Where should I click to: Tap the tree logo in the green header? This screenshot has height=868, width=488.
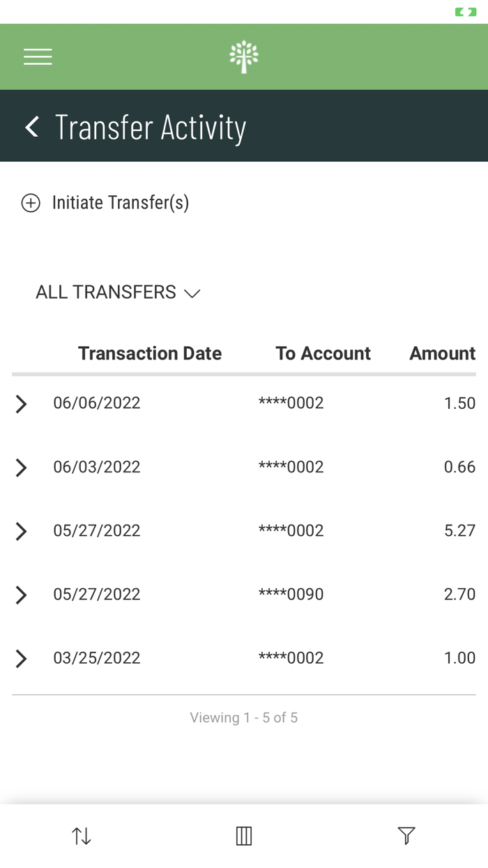coord(243,56)
